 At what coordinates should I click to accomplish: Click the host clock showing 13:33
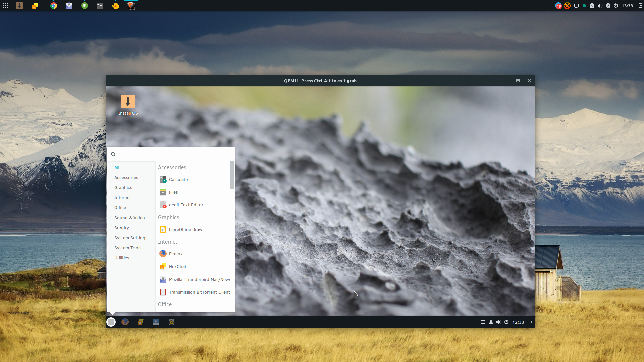(x=627, y=6)
